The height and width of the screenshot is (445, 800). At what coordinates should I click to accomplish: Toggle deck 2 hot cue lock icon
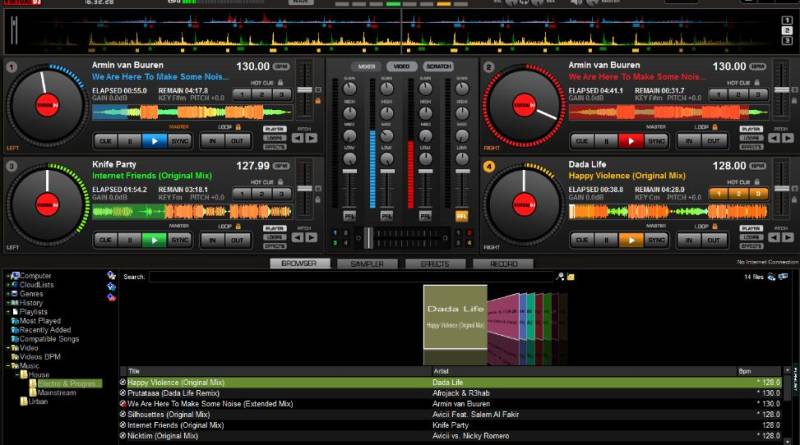tap(757, 82)
